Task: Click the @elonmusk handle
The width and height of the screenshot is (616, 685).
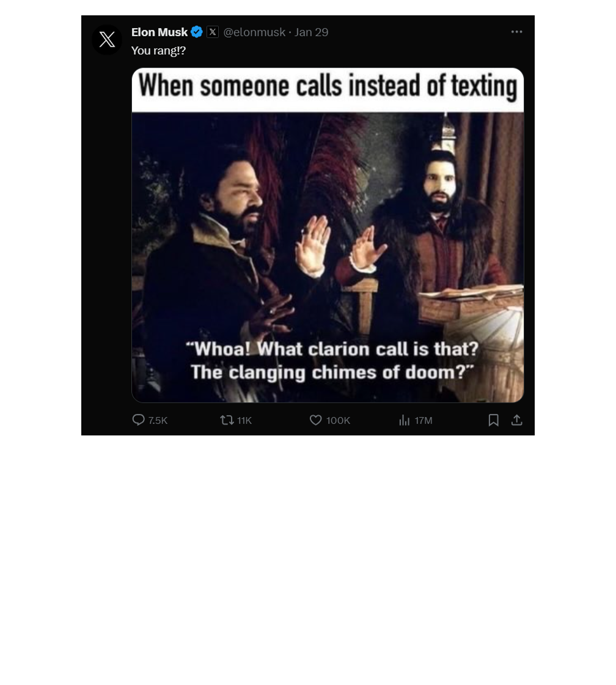Action: 254,32
